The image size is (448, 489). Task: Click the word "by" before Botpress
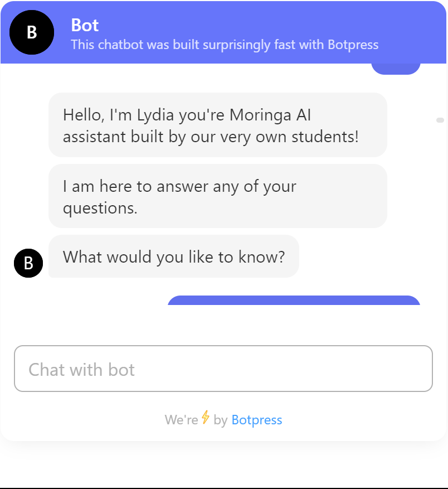(220, 420)
